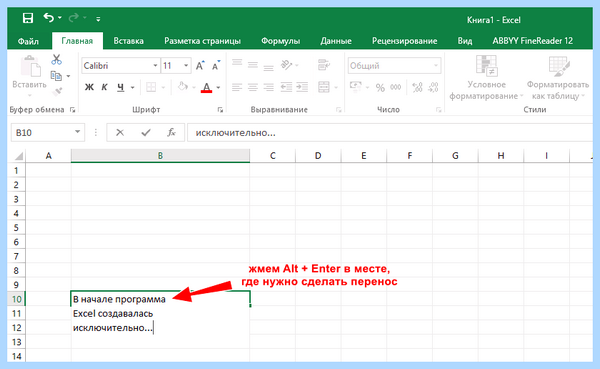Click the Increase Indent icon

[x=302, y=87]
